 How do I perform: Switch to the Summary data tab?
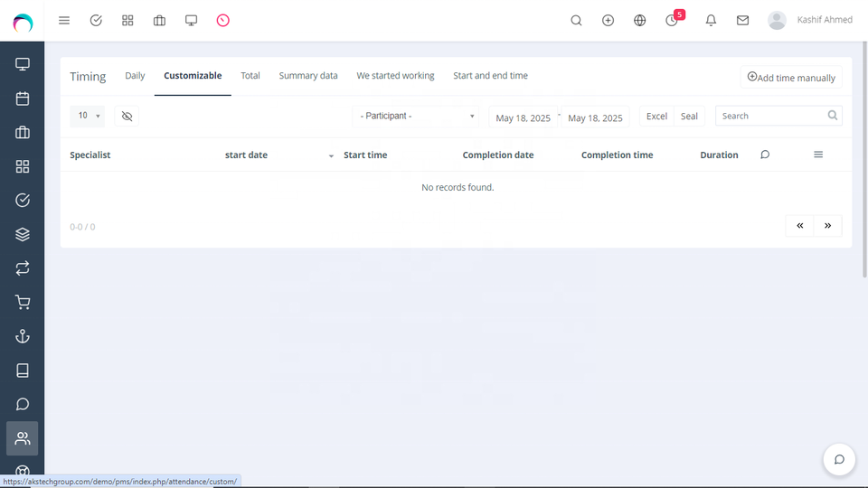point(308,76)
